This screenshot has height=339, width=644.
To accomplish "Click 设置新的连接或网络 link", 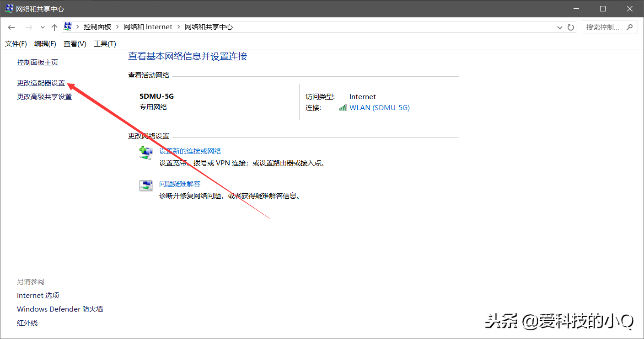I will coord(190,151).
